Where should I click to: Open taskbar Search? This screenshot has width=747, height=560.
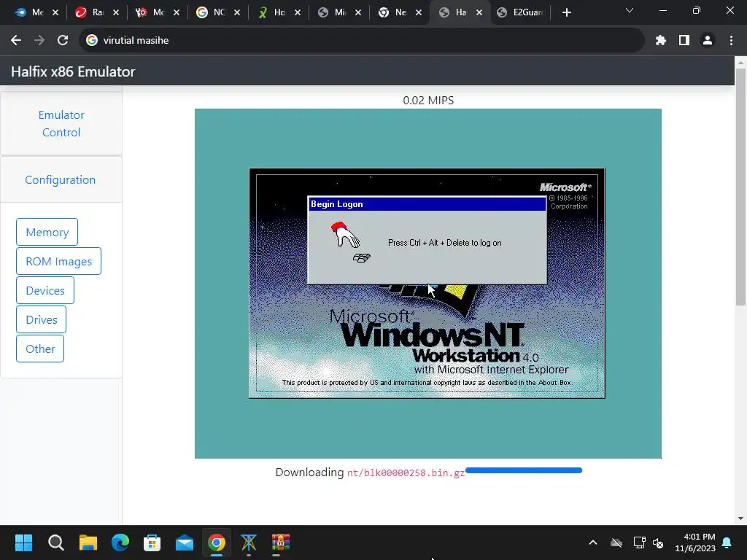[55, 542]
